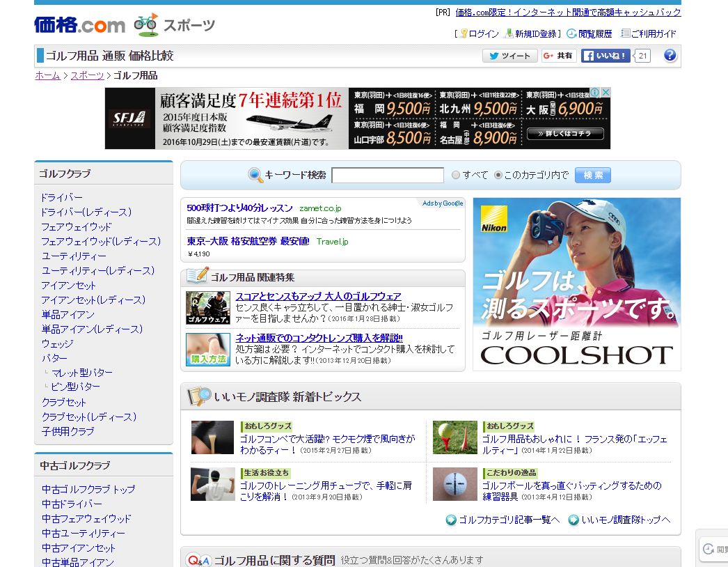Open 中古フェアウェイウッド sidebar link
The image size is (728, 567).
click(x=86, y=518)
